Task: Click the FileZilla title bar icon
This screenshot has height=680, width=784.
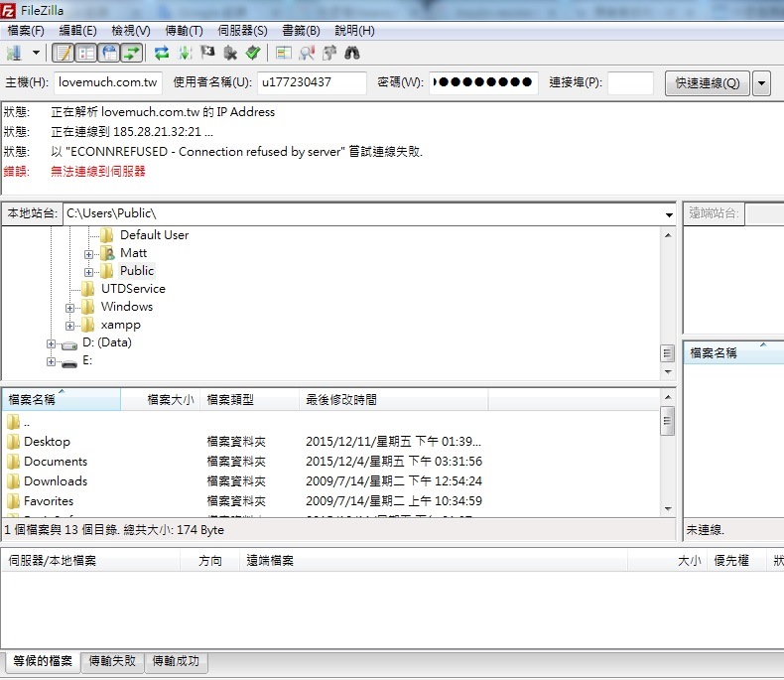Action: [x=8, y=10]
